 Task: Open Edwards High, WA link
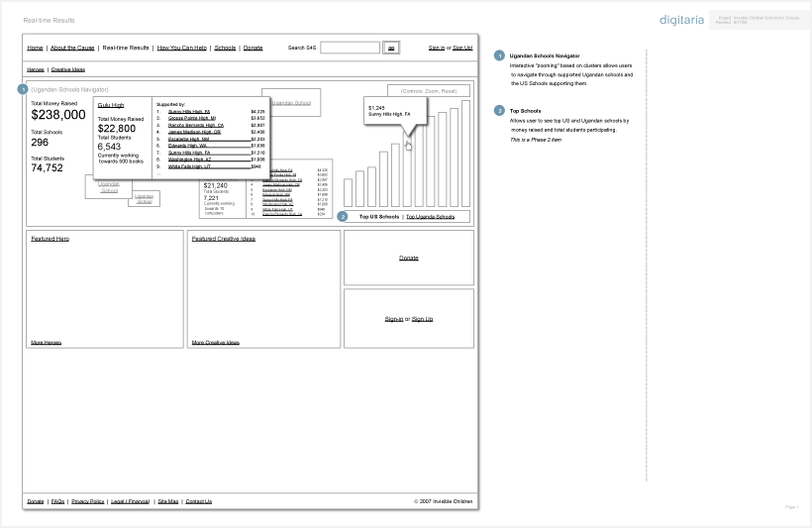coord(187,146)
